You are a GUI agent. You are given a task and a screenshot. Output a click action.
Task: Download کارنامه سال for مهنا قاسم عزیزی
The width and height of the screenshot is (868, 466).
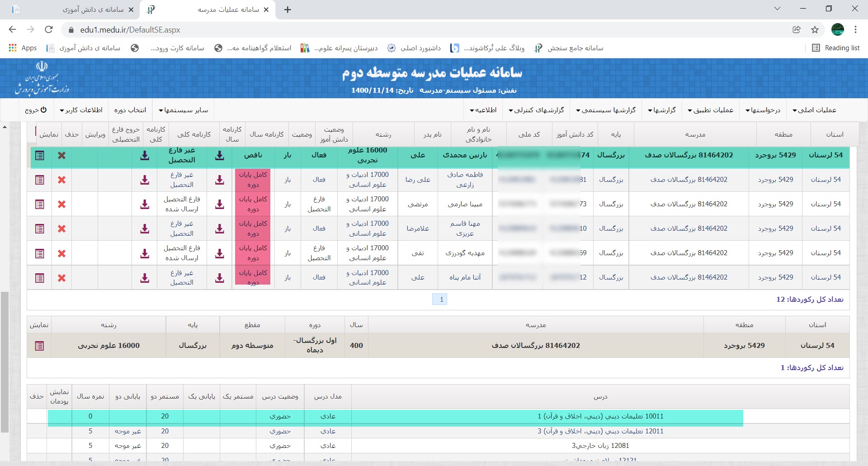(x=220, y=229)
